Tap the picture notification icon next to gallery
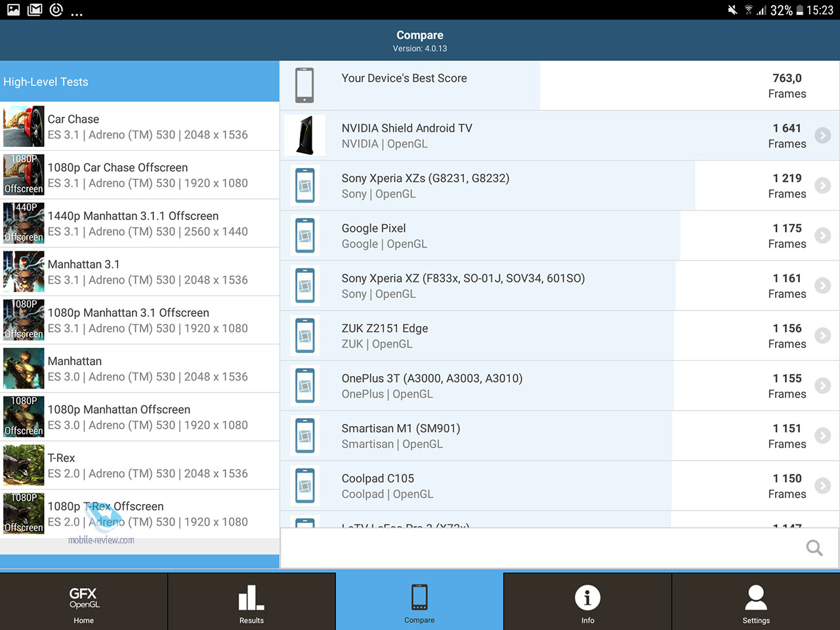The height and width of the screenshot is (630, 840). point(35,9)
